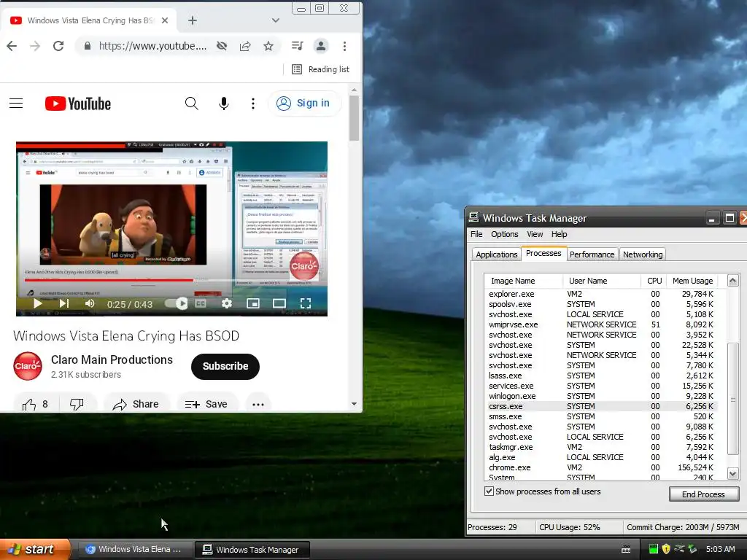This screenshot has width=747, height=560.
Task: Open Task Manager View menu
Action: point(535,234)
